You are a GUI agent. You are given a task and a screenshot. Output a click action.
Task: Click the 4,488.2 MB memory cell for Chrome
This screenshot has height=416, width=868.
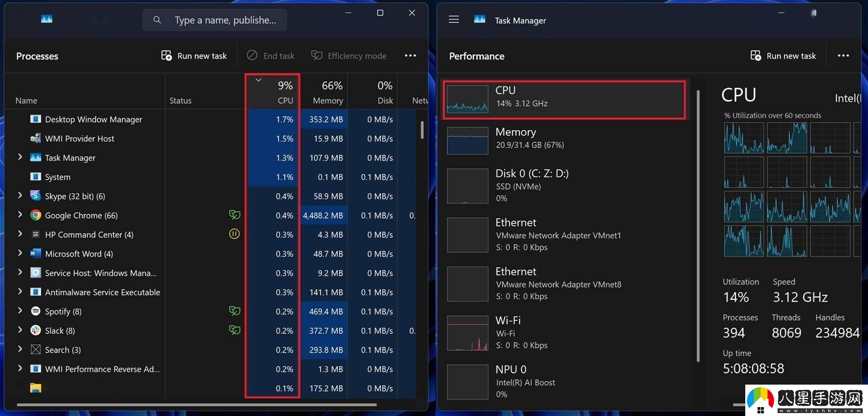[324, 215]
